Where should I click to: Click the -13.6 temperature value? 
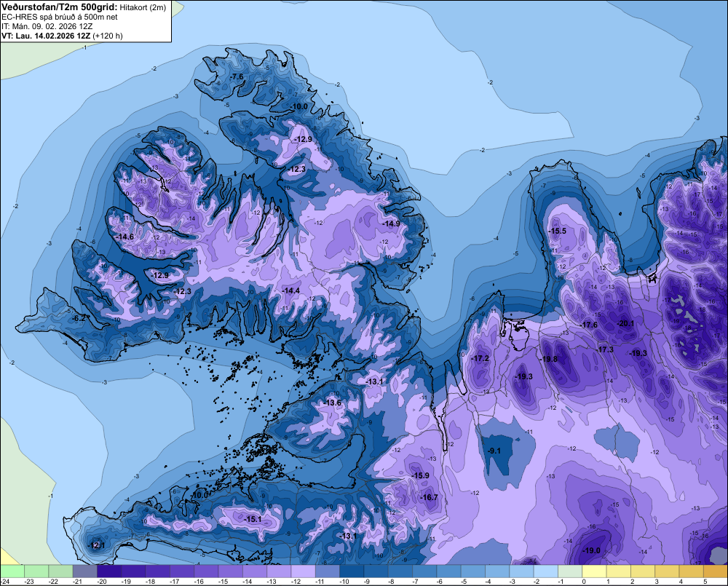click(333, 403)
